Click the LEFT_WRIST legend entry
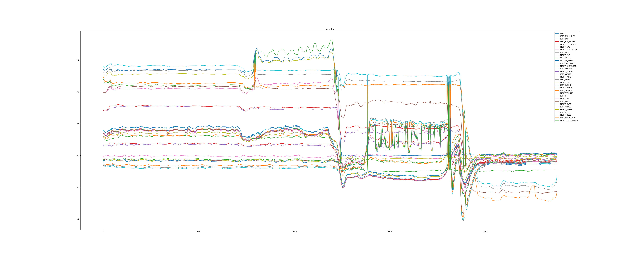This screenshot has height=258, width=644. coord(565,74)
